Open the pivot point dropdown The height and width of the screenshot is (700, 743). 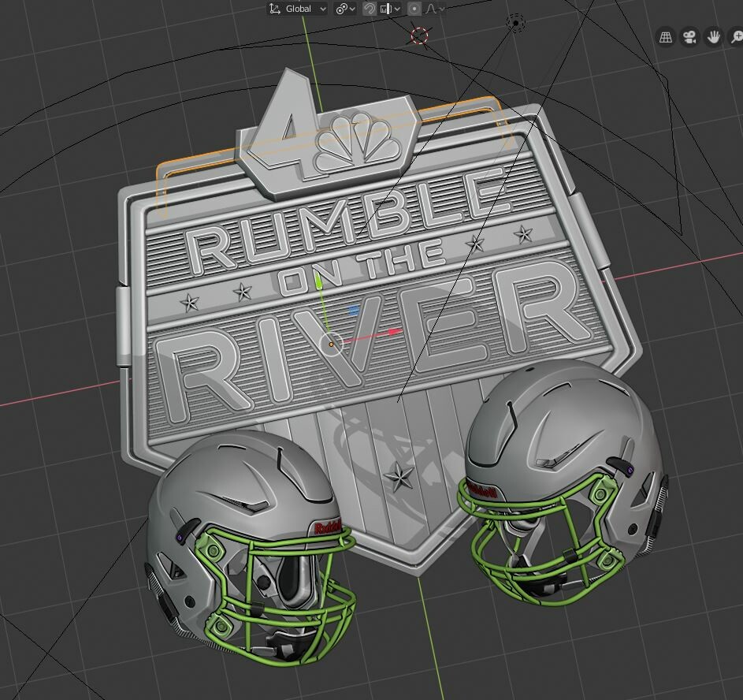(345, 9)
